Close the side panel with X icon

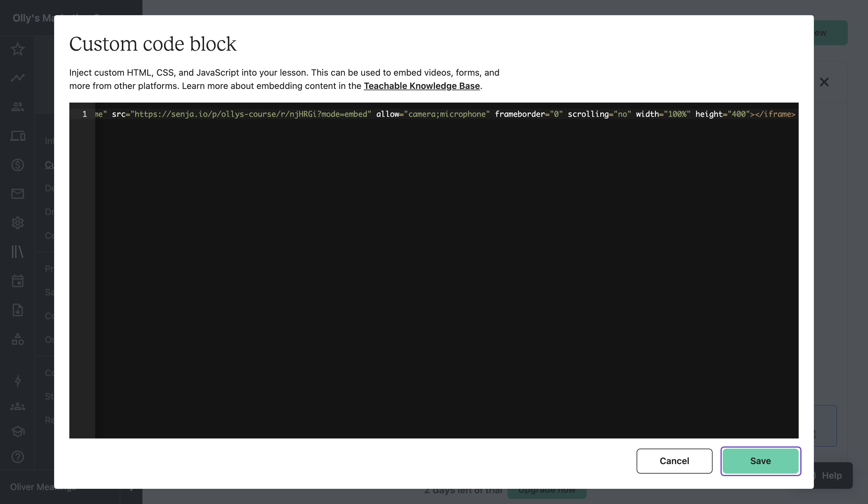coord(824,82)
